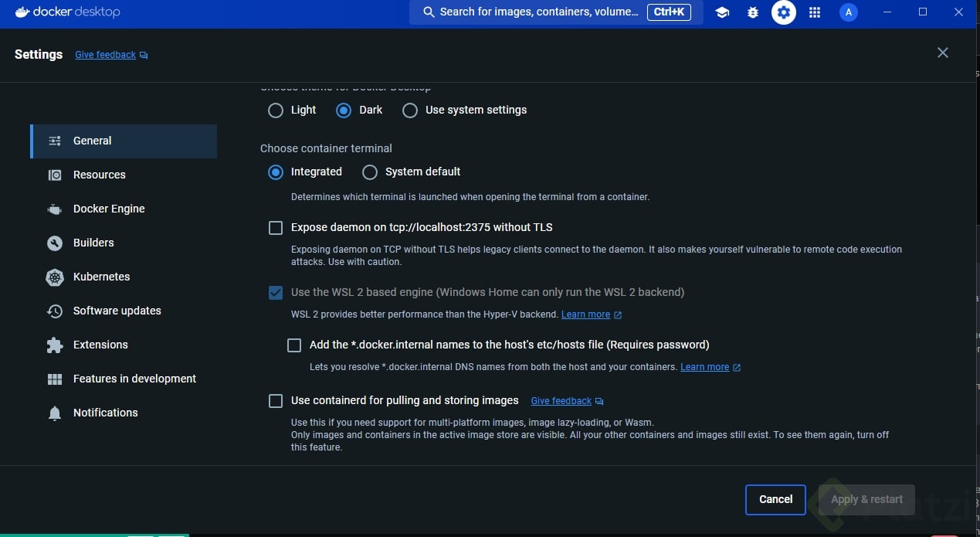
Task: Open Learn more link for WSL 2
Action: (x=592, y=314)
